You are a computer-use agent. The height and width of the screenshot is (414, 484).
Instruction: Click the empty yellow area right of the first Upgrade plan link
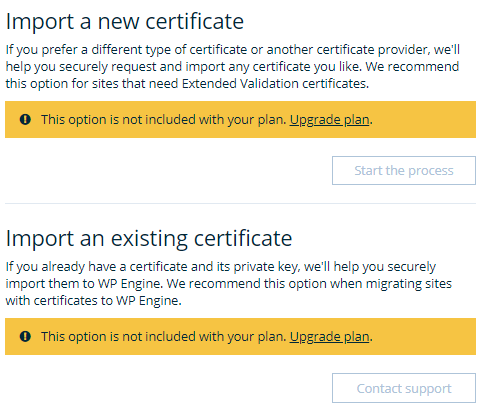[x=423, y=120]
